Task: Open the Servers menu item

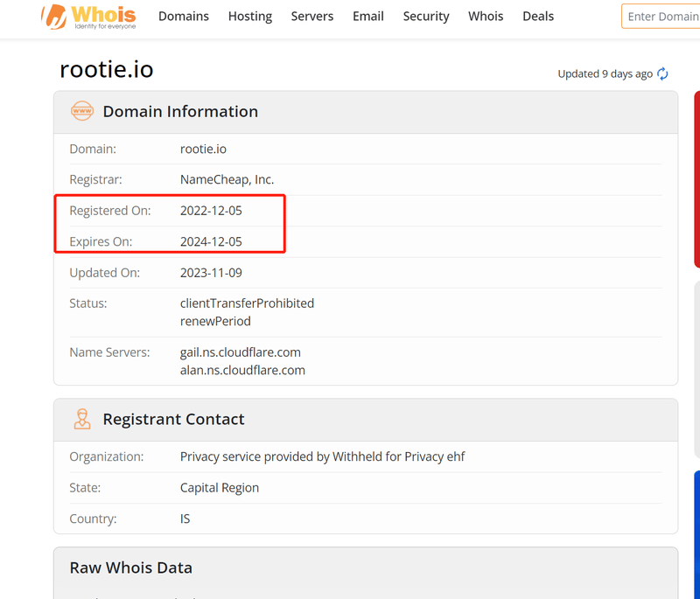Action: pyautogui.click(x=312, y=17)
